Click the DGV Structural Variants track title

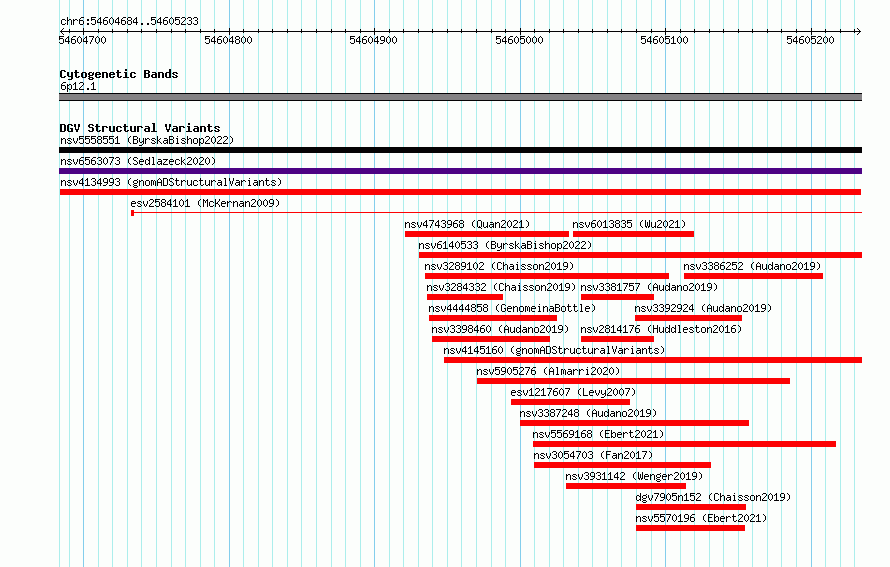140,128
